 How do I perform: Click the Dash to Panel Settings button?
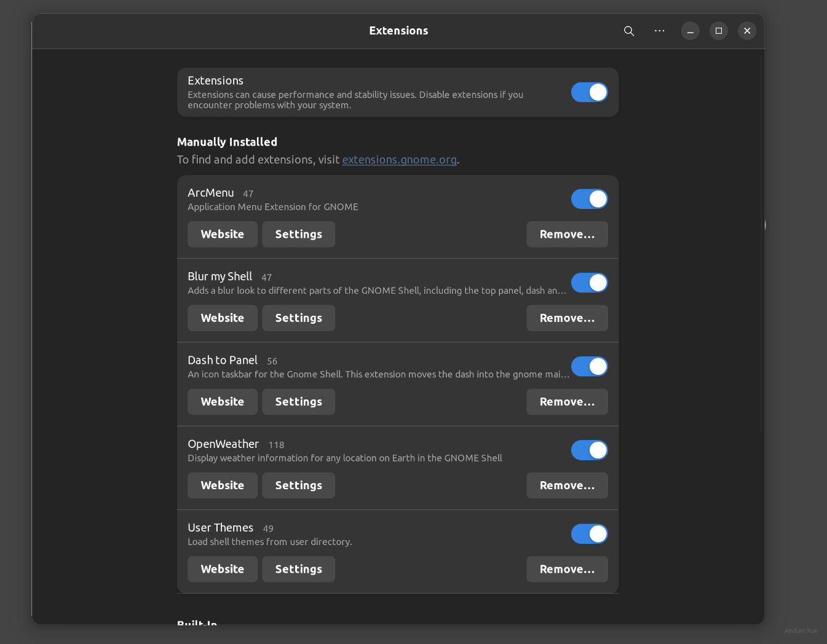298,401
